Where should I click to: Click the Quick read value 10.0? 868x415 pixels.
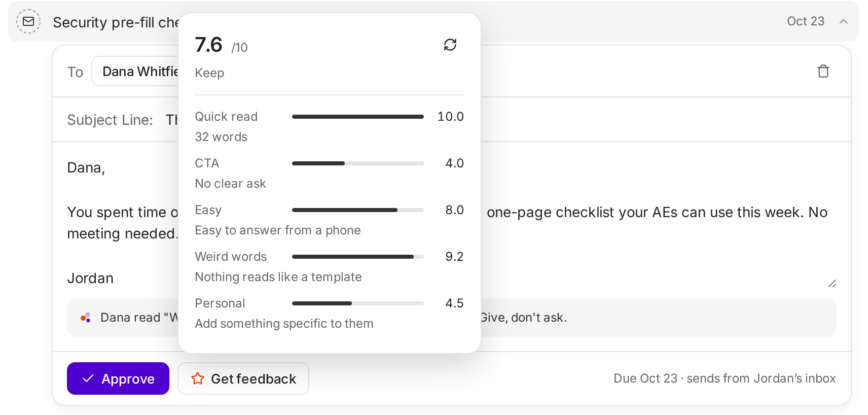pos(451,117)
